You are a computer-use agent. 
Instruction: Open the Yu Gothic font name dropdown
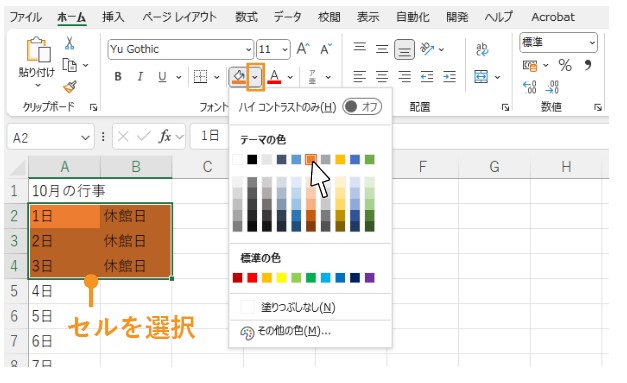pos(248,50)
